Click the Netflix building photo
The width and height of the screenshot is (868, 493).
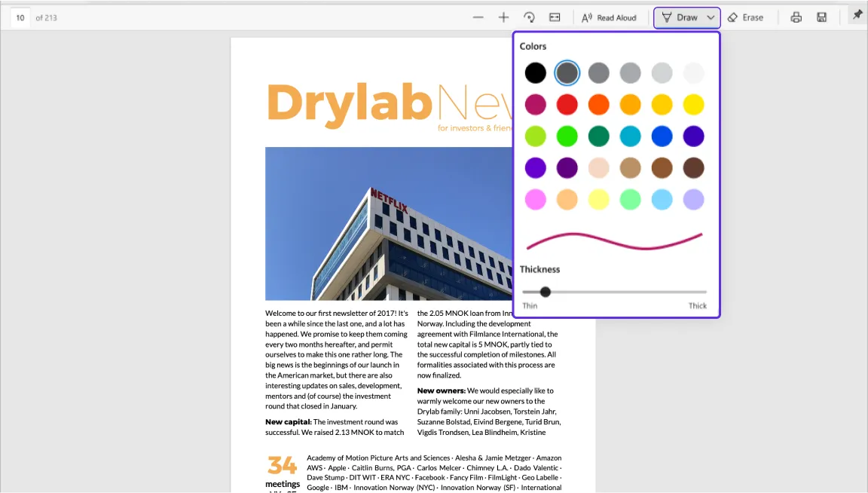[389, 224]
